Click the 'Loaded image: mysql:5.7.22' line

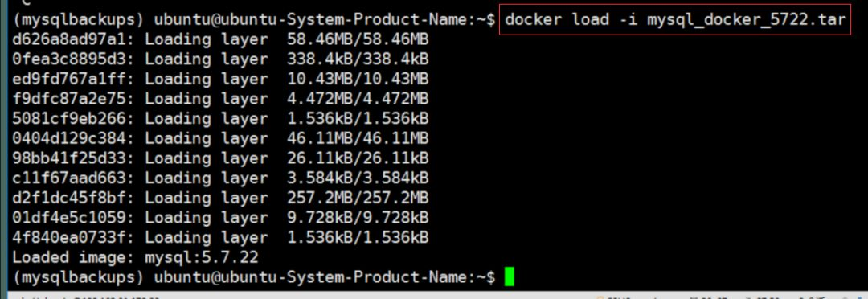click(x=136, y=257)
